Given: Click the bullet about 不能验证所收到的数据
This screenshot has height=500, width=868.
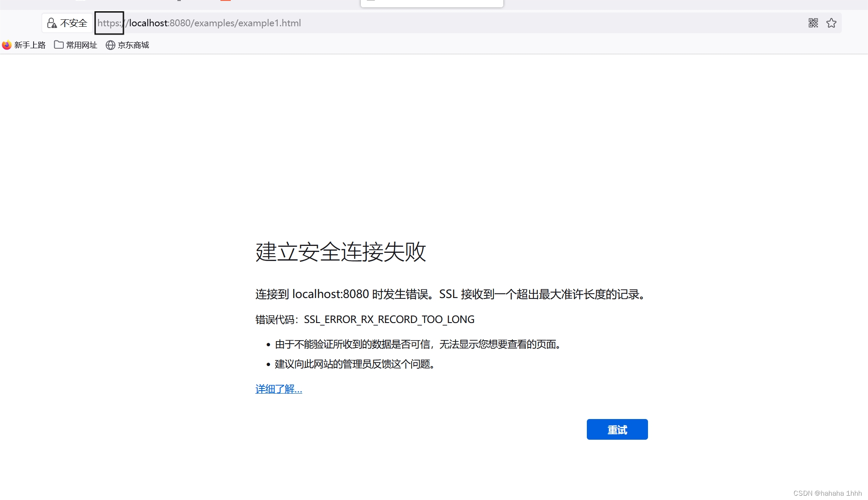Looking at the screenshot, I should (x=417, y=345).
